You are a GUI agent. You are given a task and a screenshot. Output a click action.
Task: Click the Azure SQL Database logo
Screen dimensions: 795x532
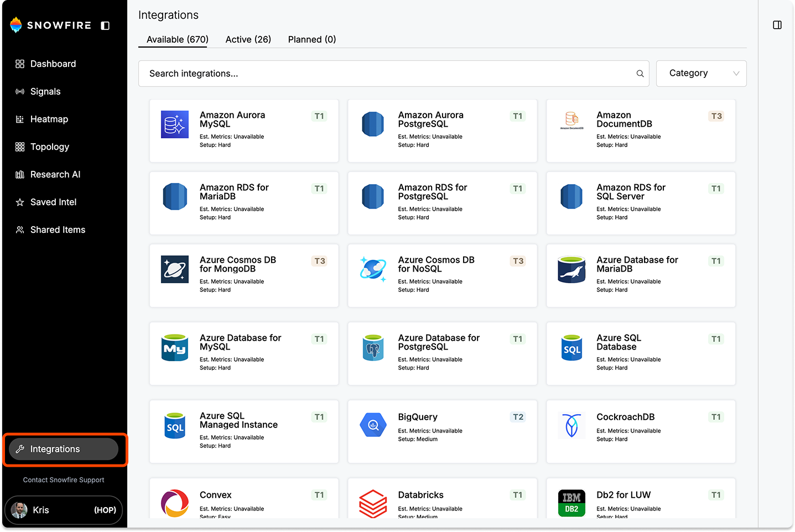click(571, 347)
